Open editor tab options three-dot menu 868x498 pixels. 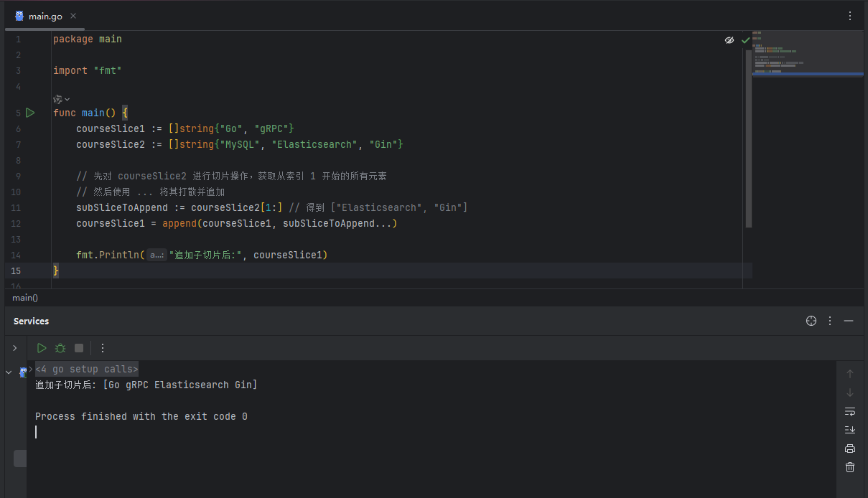(x=850, y=16)
